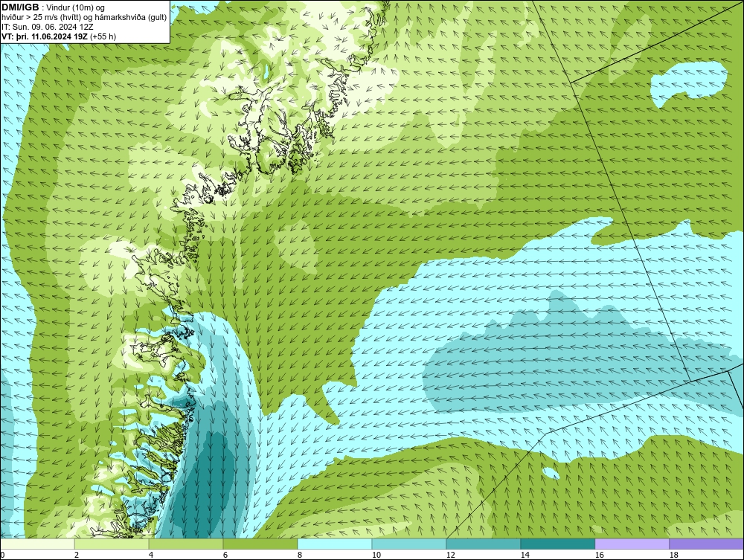The width and height of the screenshot is (744, 560).
Task: Click the 16–18 m/s lavender legend swatch
Action: click(632, 544)
